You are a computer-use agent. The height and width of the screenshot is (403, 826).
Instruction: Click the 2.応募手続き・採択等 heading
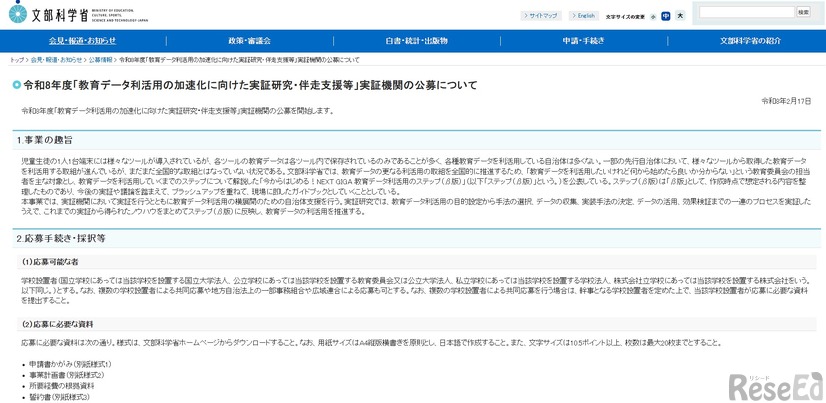coord(61,239)
